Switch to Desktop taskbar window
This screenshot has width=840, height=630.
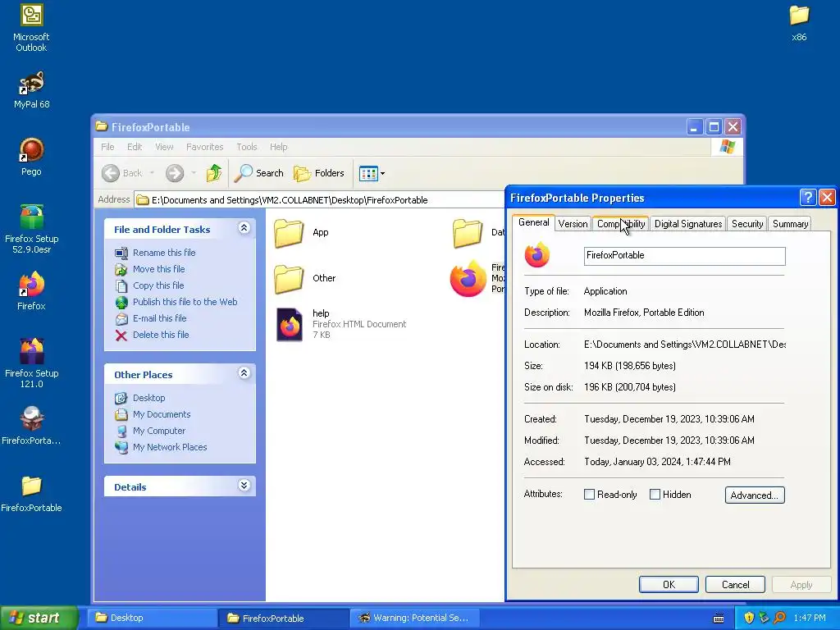point(152,618)
